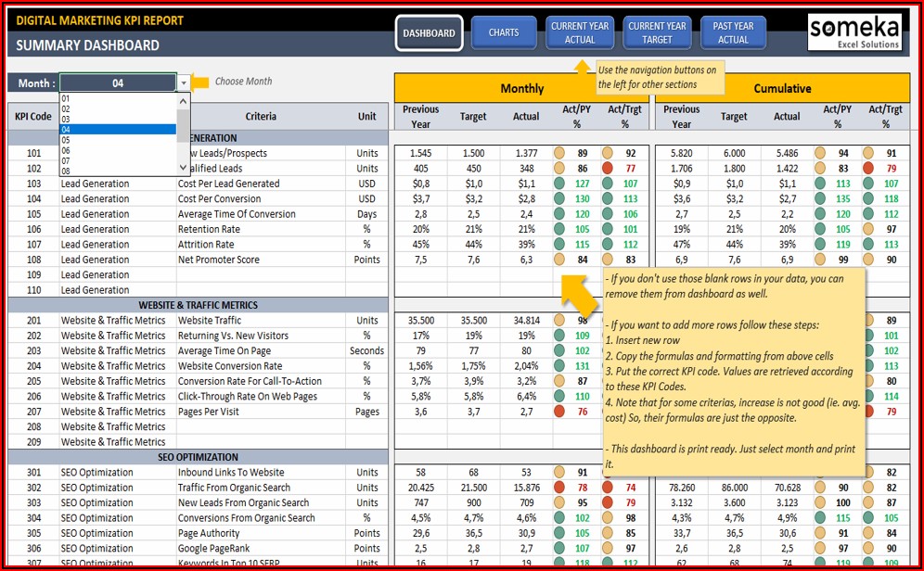This screenshot has height=571, width=924.
Task: Click green Act/PY indicator for Cost Per Conversion
Action: (560, 198)
